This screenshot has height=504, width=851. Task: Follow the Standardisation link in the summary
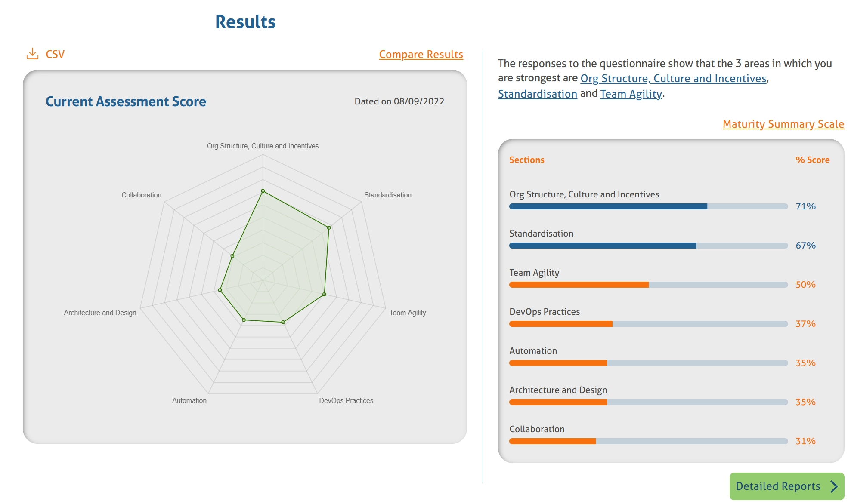click(537, 94)
